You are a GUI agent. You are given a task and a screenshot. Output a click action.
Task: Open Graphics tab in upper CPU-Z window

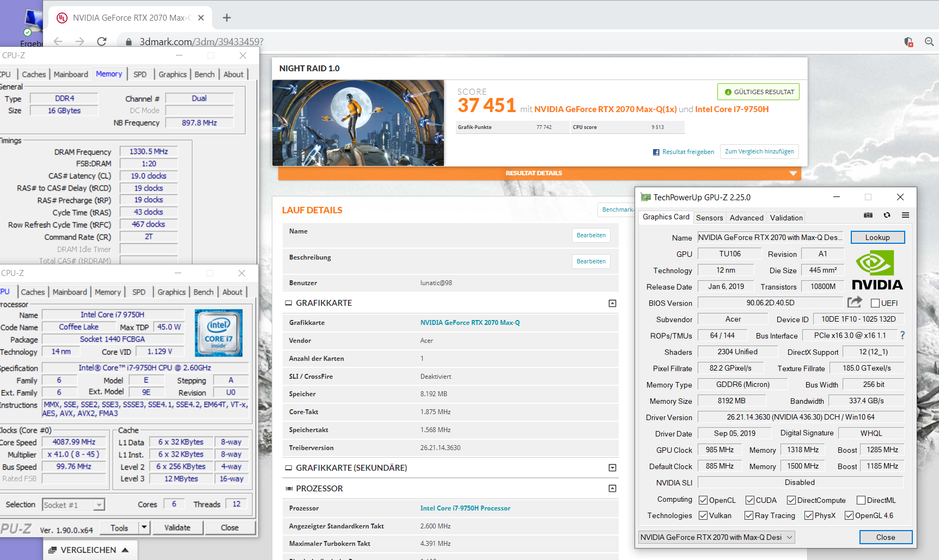click(173, 75)
